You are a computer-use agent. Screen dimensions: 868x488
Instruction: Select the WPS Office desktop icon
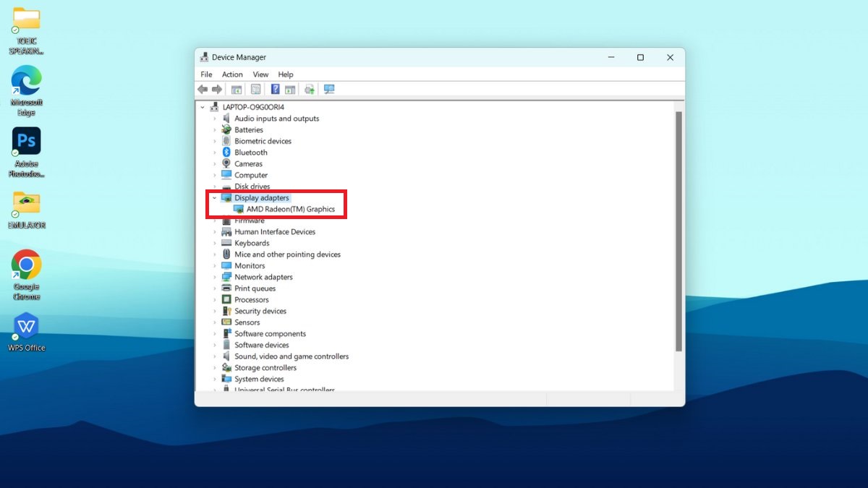[x=26, y=327]
